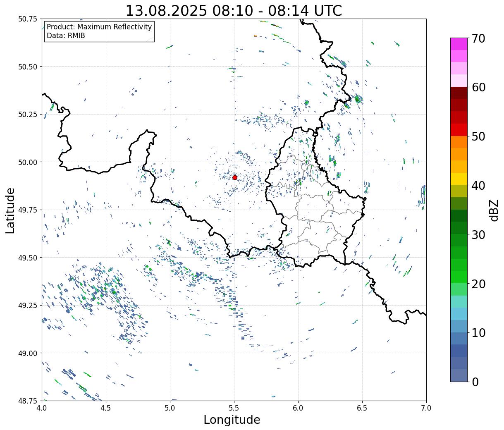Click the bright green swatch just above 20
Image resolution: width=504 pixels, height=430 pixels.
tap(459, 277)
